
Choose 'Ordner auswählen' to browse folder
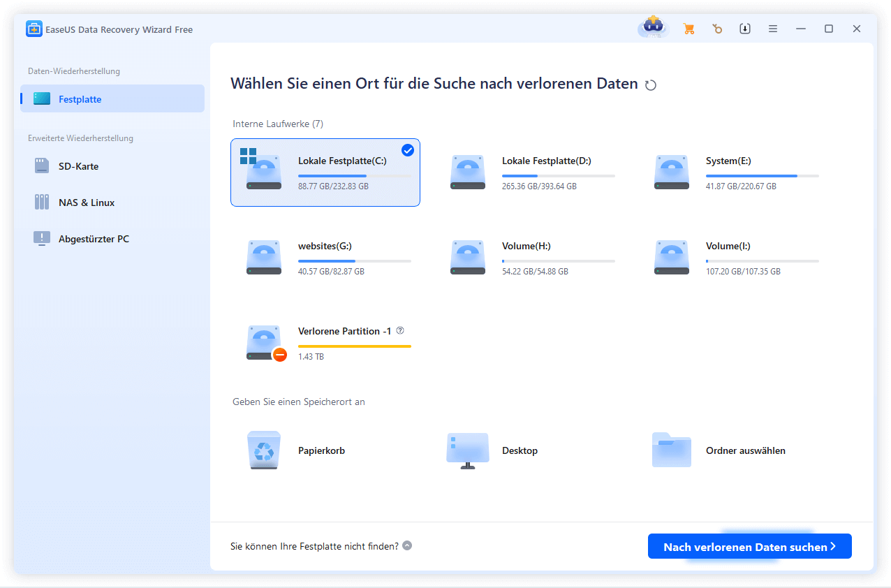tap(746, 450)
